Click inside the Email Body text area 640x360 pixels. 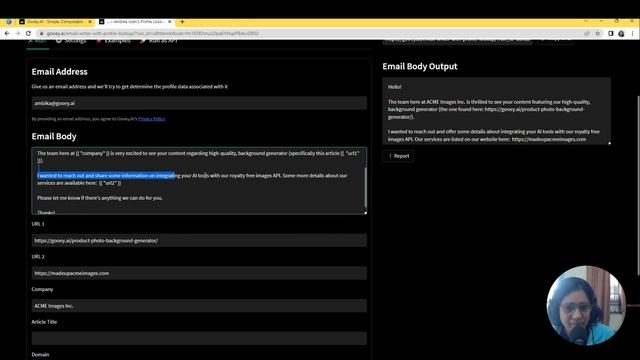pyautogui.click(x=199, y=181)
